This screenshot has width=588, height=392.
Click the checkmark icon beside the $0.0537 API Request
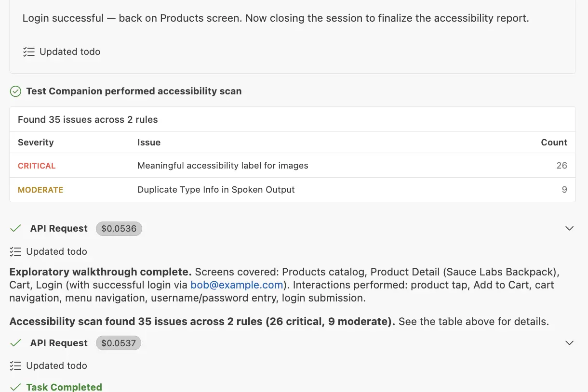15,343
